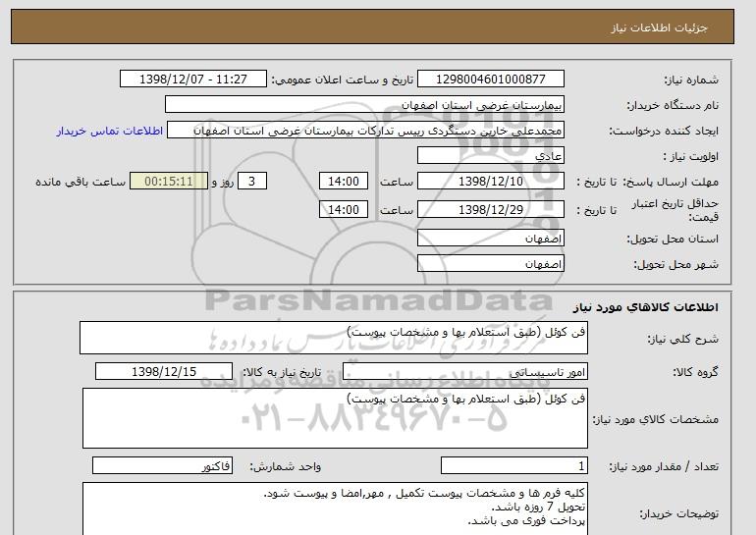This screenshot has width=756, height=535.
Task: Select the public announcement date field 1398/12/07 - 11:27
Action: pyautogui.click(x=192, y=80)
